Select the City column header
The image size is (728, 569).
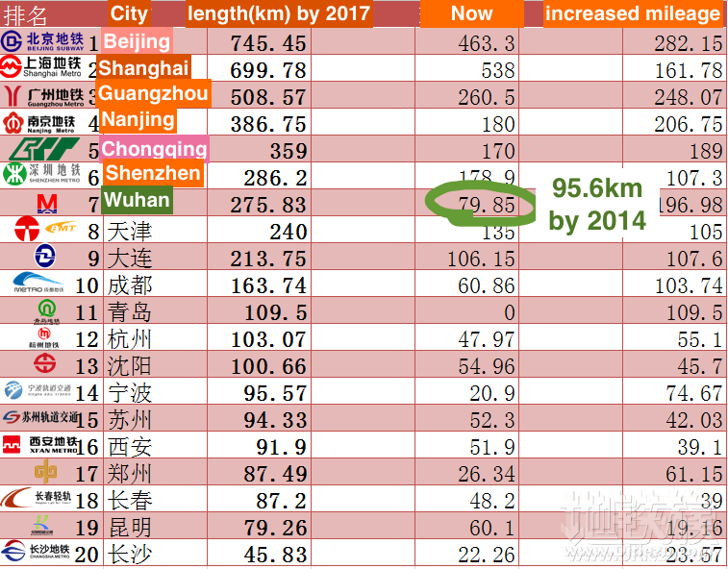(129, 13)
